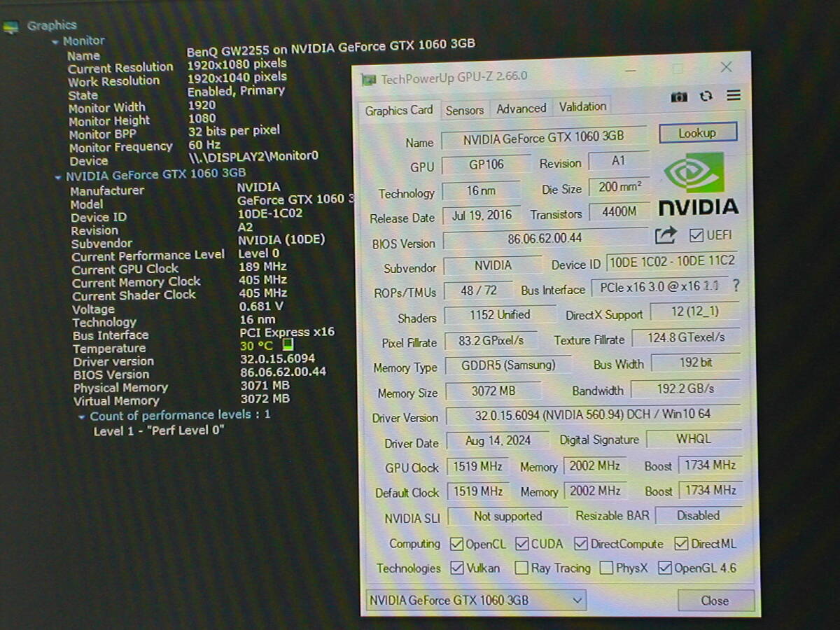The height and width of the screenshot is (630, 840).
Task: Close GPU-Z window with X button
Action: (x=726, y=67)
